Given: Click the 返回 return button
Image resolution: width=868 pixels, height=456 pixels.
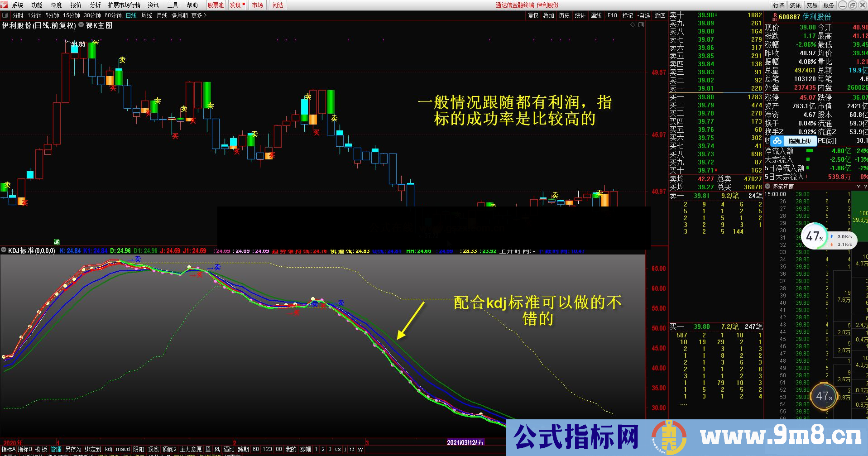Looking at the screenshot, I should [659, 15].
